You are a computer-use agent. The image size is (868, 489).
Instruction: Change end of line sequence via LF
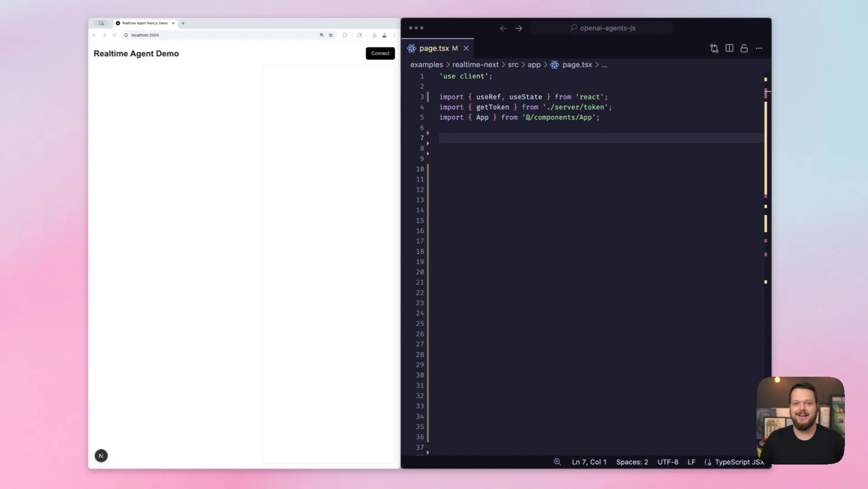(691, 462)
